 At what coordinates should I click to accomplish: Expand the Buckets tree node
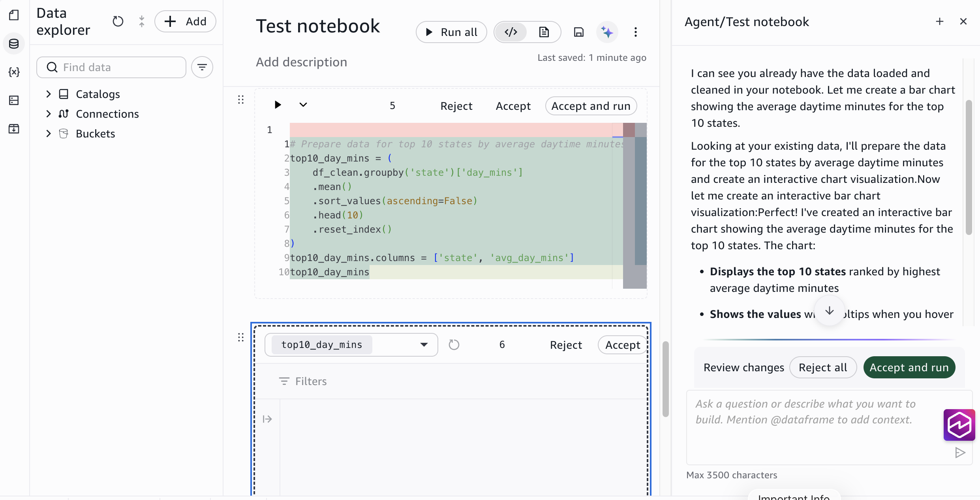click(x=49, y=133)
